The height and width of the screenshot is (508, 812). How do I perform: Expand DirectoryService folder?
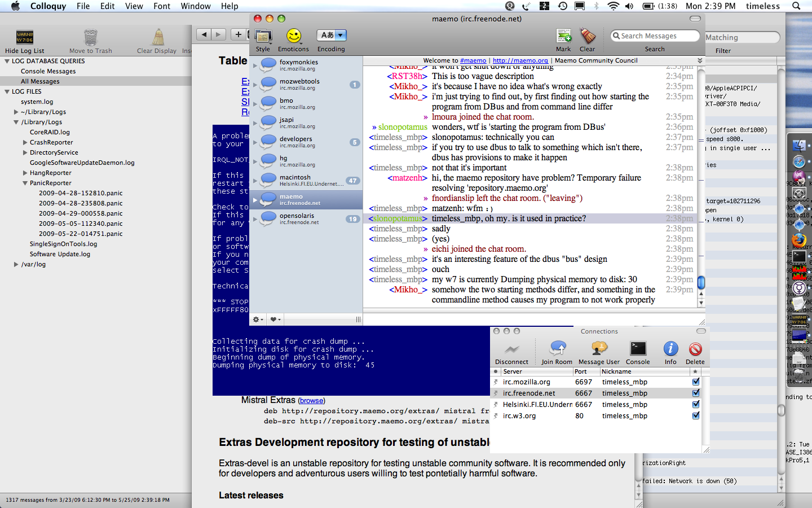click(x=25, y=152)
